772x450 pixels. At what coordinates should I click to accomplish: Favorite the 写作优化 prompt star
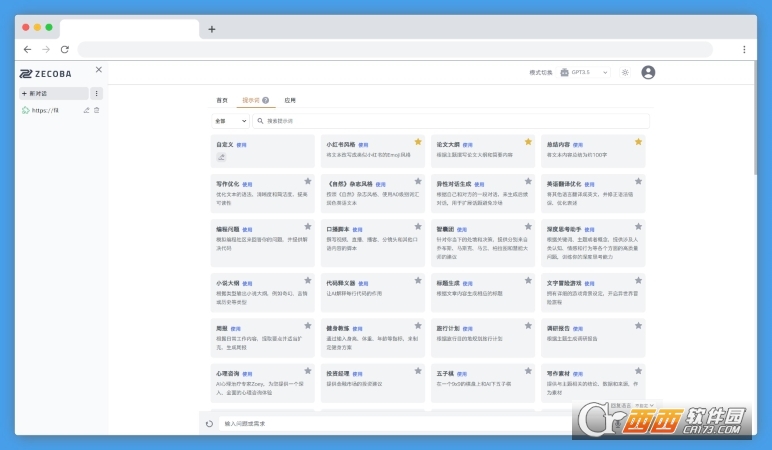tap(308, 181)
